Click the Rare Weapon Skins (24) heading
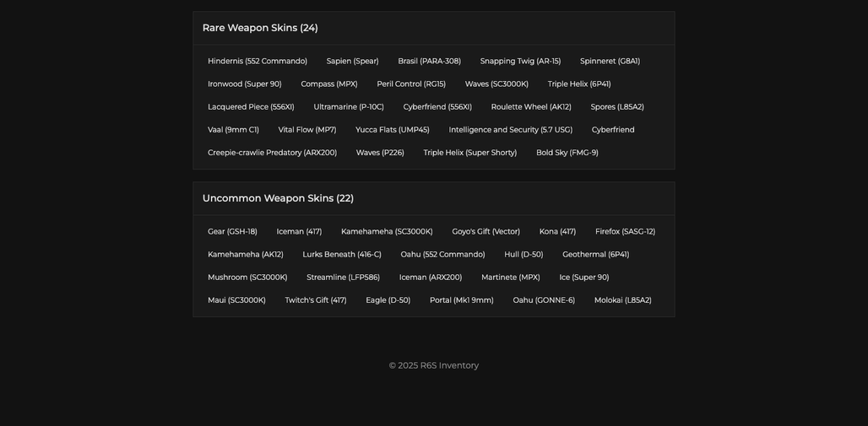 click(260, 28)
